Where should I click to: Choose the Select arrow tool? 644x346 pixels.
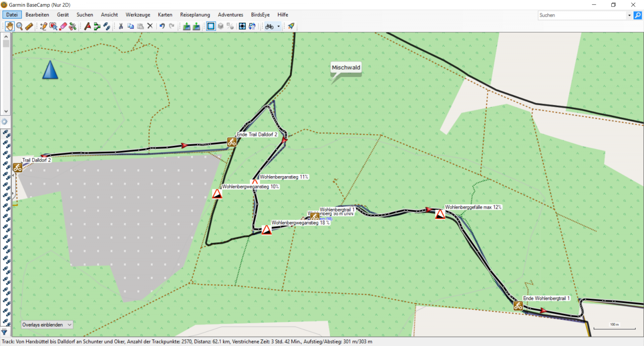pos(53,26)
